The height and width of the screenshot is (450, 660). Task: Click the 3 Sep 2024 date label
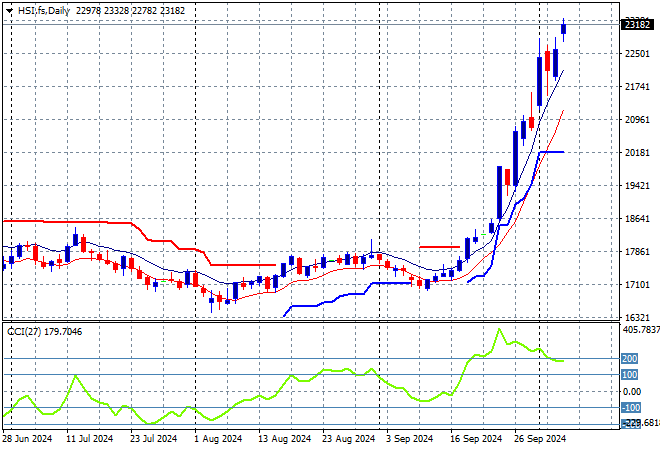[410, 438]
